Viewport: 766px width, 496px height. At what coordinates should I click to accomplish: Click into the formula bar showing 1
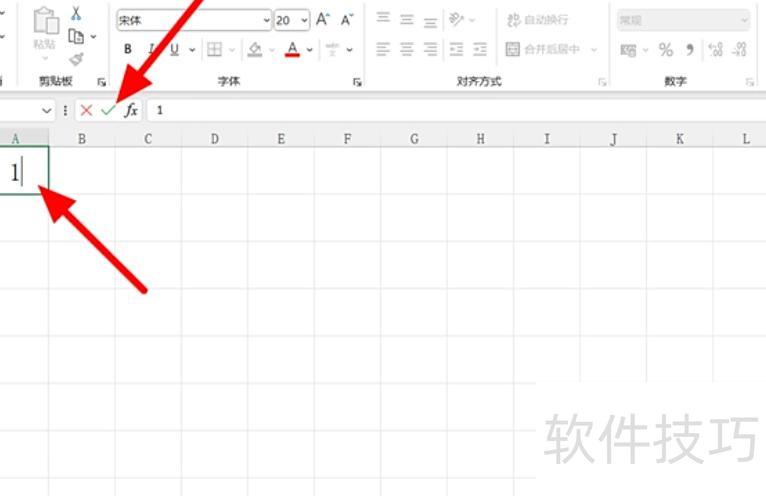click(x=456, y=110)
